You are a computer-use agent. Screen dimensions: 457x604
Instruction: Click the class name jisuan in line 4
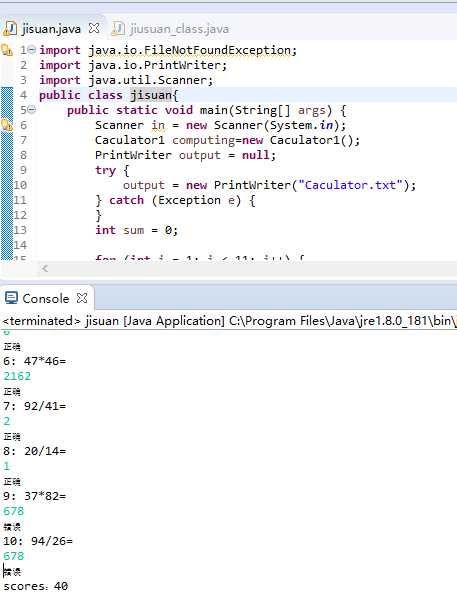tap(151, 95)
